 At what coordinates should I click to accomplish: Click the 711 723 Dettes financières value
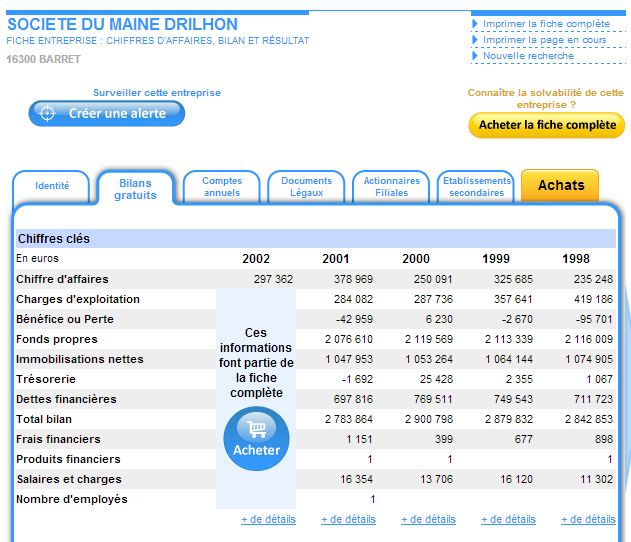click(593, 399)
